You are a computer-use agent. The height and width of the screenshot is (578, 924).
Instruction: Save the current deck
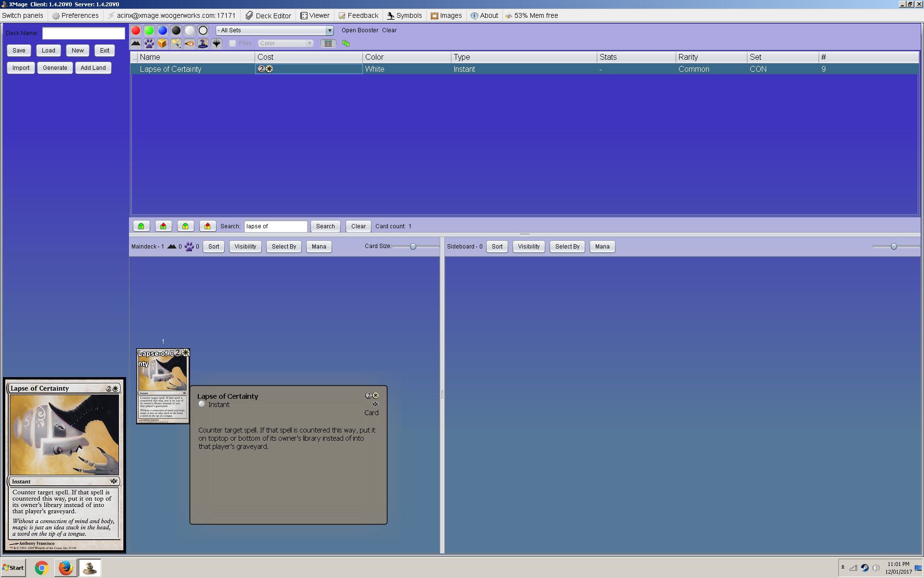19,51
